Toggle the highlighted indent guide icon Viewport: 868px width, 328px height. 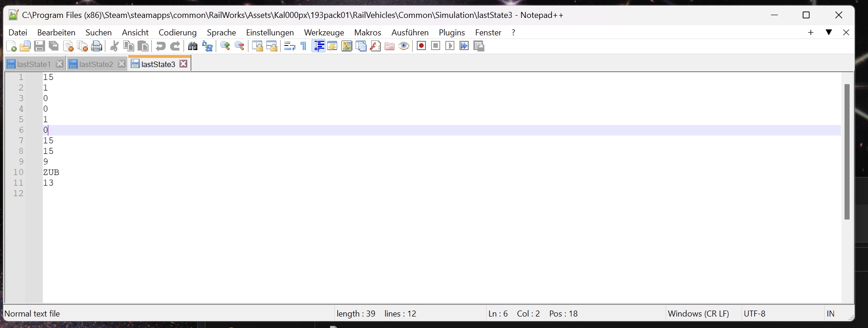[318, 46]
